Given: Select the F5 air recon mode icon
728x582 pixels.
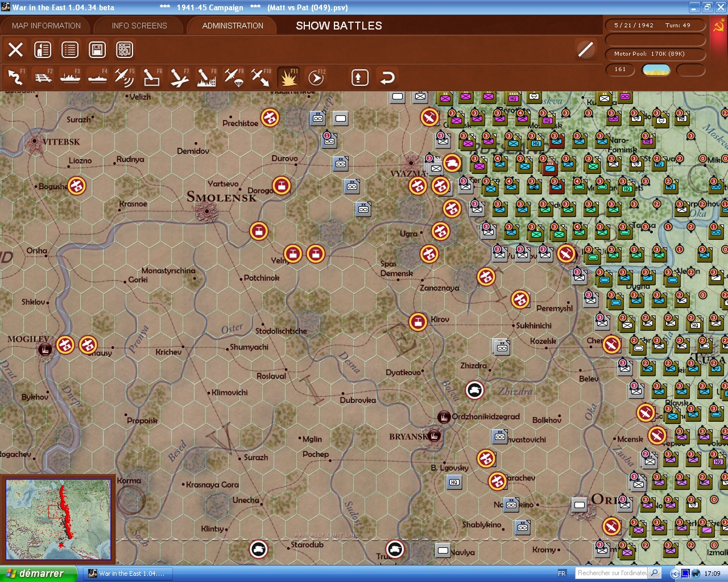Looking at the screenshot, I should pyautogui.click(x=125, y=77).
